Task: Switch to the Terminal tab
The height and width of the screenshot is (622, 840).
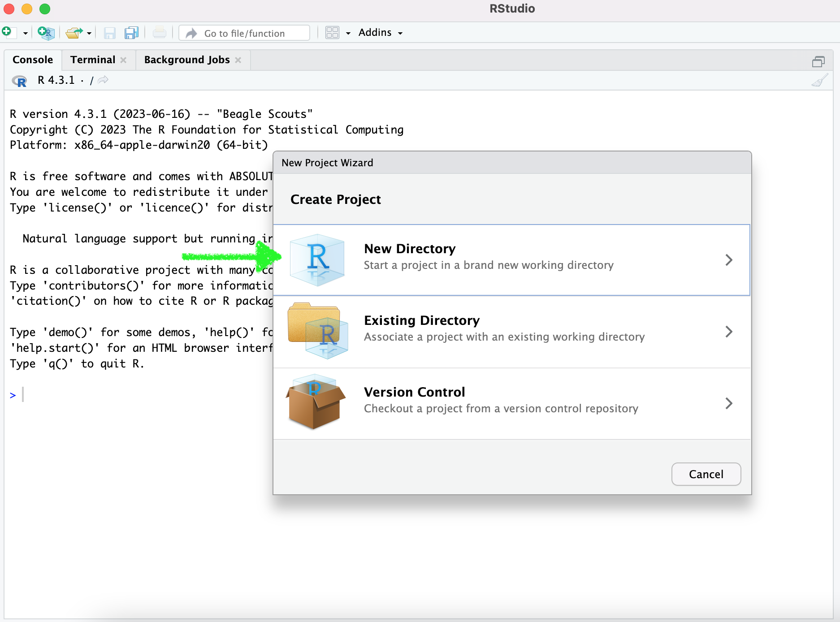Action: [x=93, y=60]
